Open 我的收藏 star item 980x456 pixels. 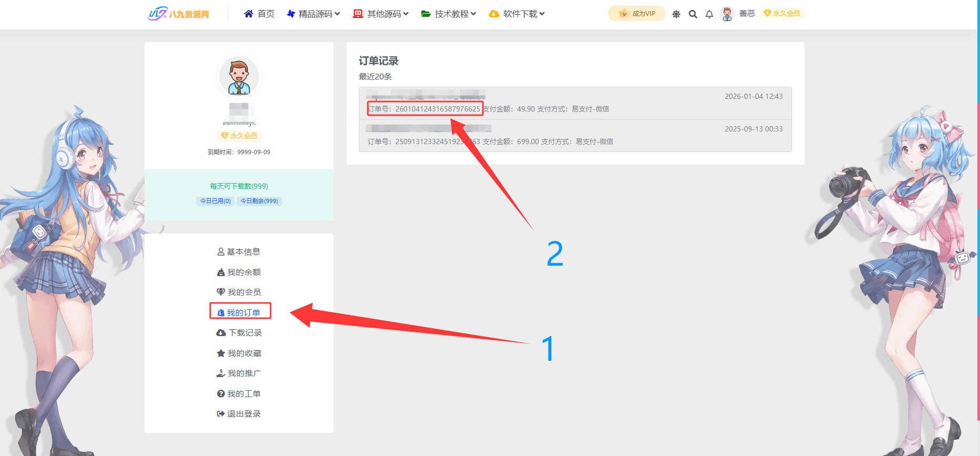[x=239, y=353]
